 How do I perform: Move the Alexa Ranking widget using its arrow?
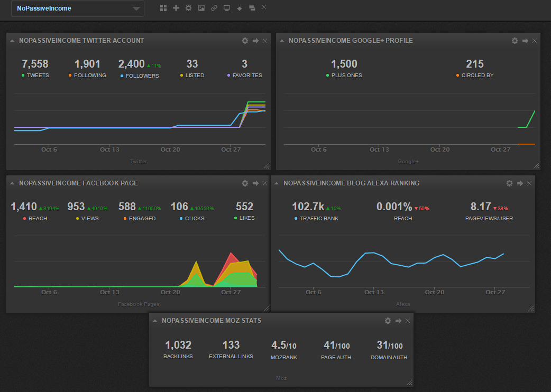pyautogui.click(x=519, y=183)
